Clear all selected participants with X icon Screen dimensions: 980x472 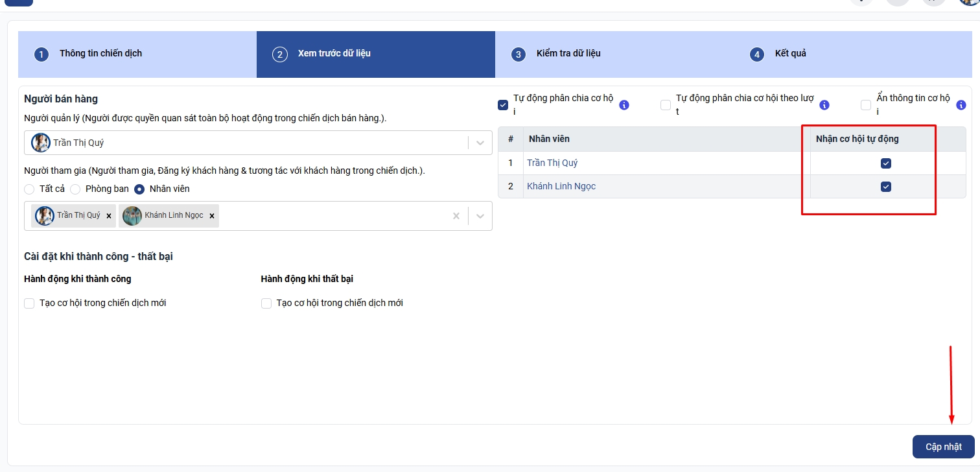(456, 216)
